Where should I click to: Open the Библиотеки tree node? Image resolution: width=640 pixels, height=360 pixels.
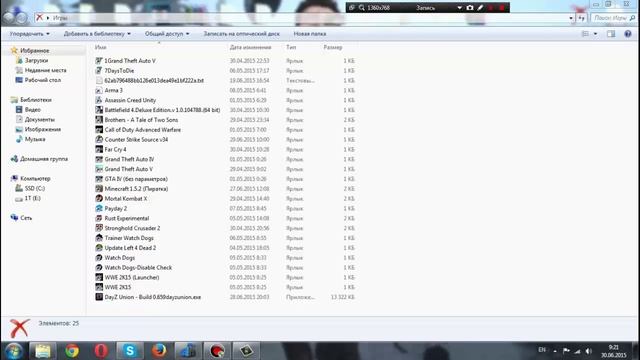point(36,100)
